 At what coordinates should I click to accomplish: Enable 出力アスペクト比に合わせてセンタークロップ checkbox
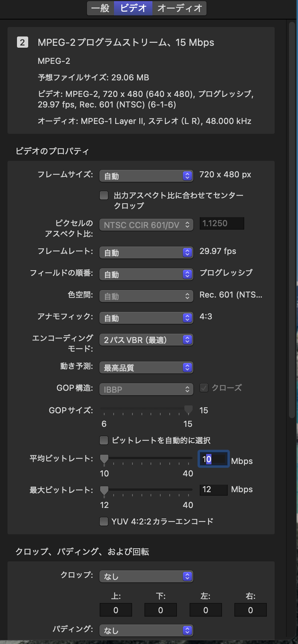[104, 195]
